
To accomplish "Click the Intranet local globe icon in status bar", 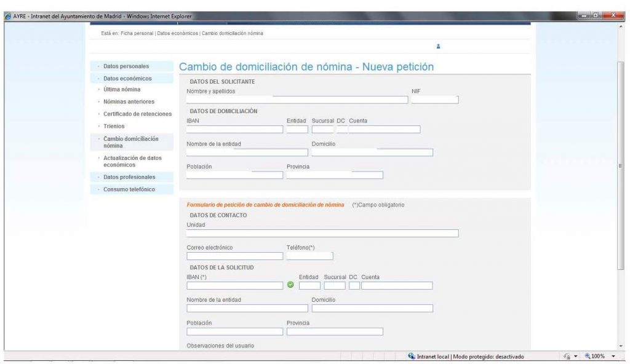I will coord(411,356).
